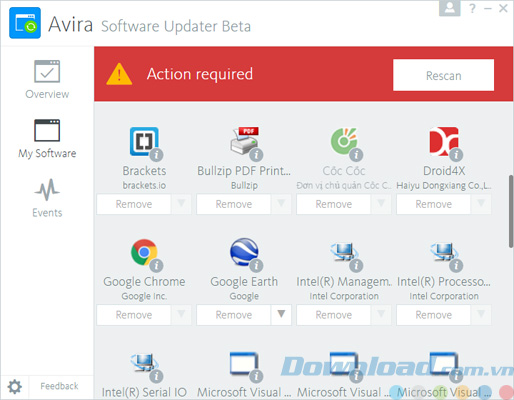Screen dimensions: 514x400
Task: Remove Google Earth
Action: pos(234,315)
